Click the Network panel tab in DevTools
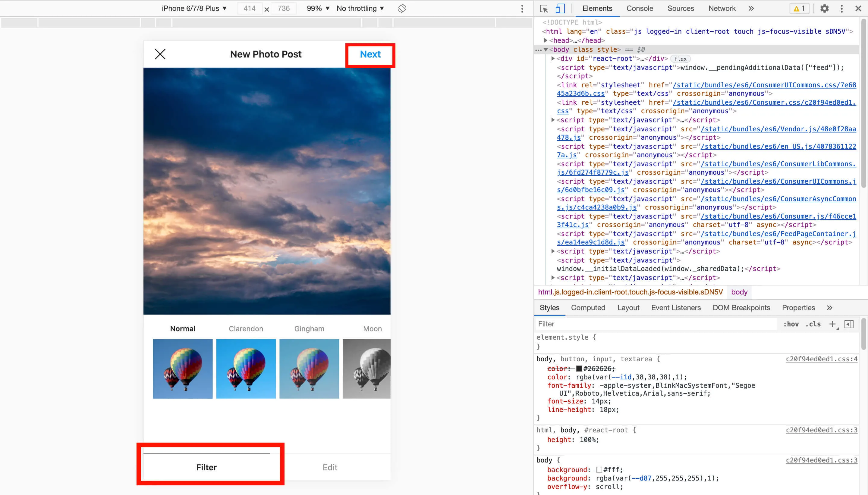 pyautogui.click(x=722, y=8)
